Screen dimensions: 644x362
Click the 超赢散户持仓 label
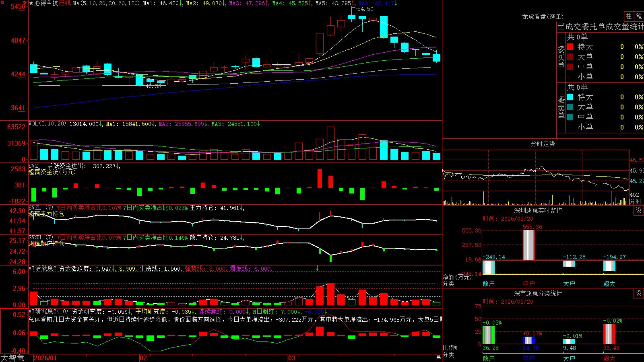point(46,243)
